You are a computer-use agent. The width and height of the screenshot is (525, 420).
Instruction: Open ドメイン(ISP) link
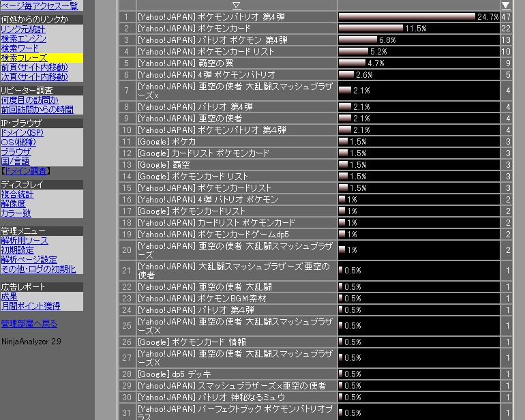pos(22,133)
